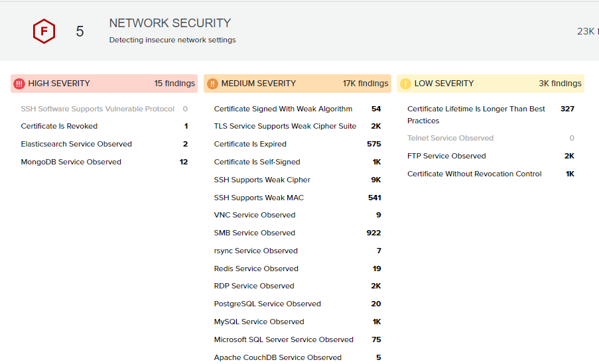The image size is (599, 364).
Task: Select the Low Severity header bar
Action: 490,84
